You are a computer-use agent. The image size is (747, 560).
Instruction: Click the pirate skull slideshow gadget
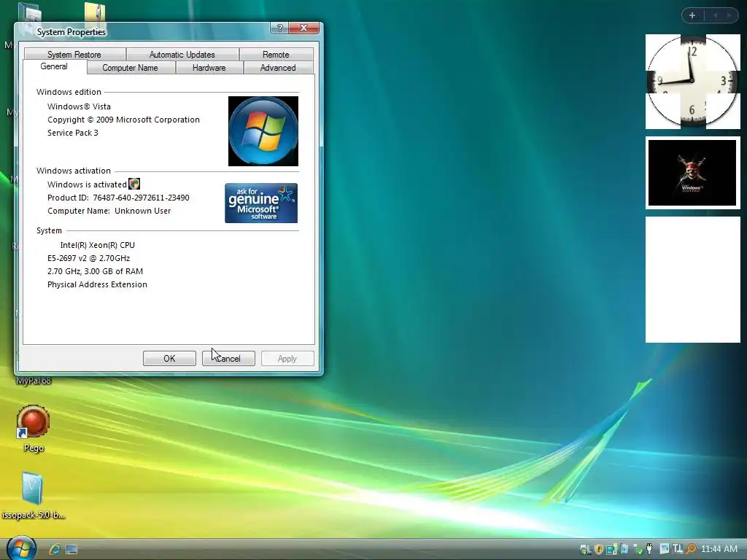[693, 173]
